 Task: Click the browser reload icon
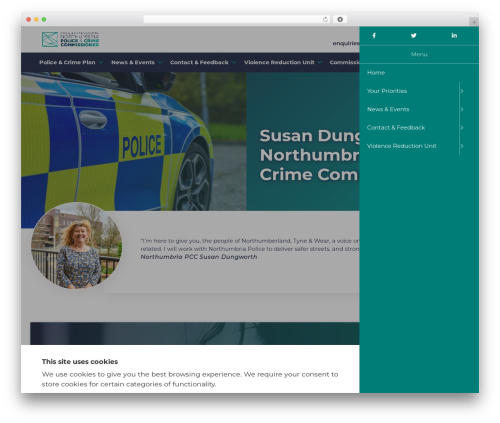325,19
